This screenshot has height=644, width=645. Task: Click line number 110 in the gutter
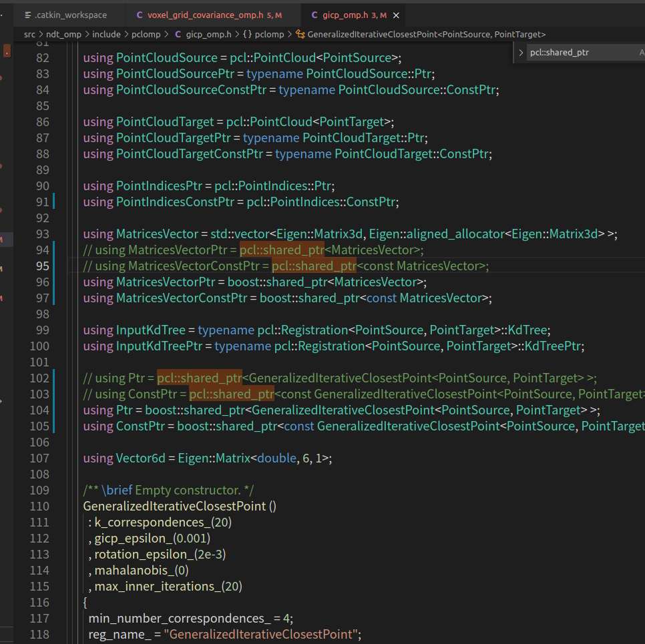39,507
